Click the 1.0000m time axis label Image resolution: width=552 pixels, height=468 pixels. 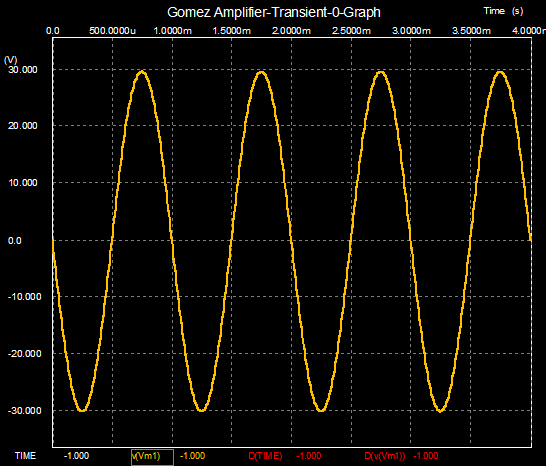(x=172, y=31)
